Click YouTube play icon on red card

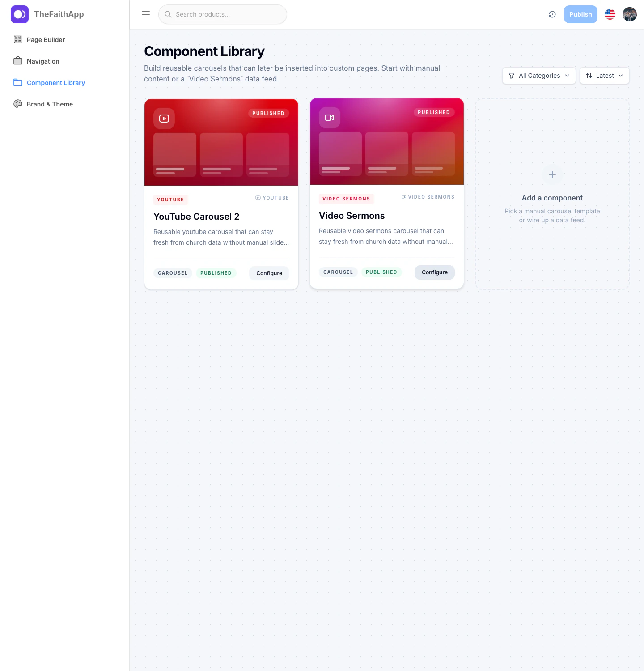pos(164,119)
